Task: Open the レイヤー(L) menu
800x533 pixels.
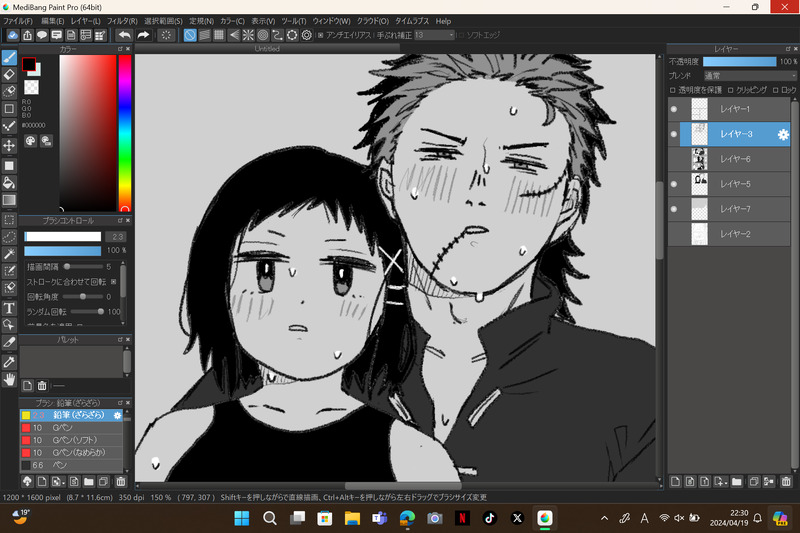Action: tap(86, 21)
